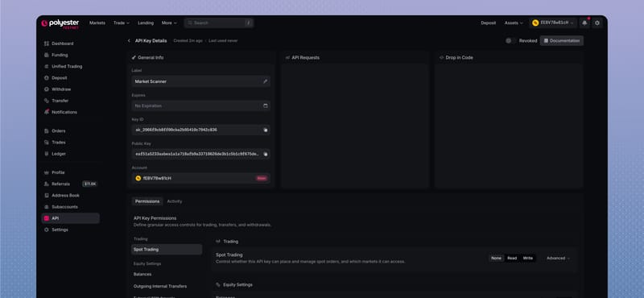Open the Assets dropdown
This screenshot has height=298, width=644.
pos(514,23)
